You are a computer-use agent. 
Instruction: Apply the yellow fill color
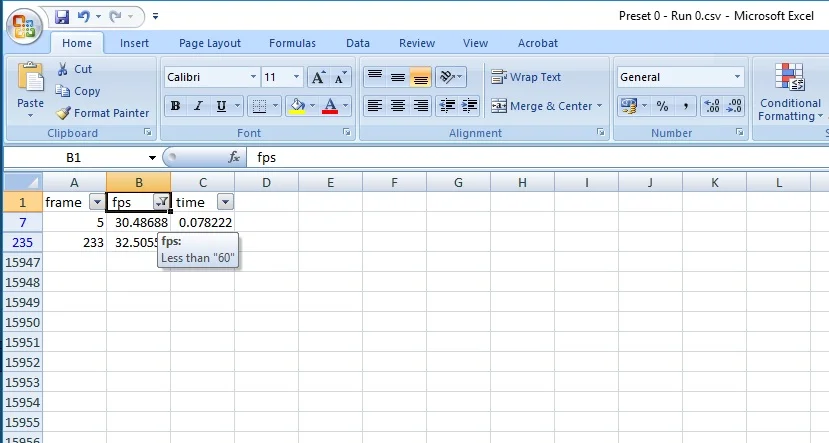click(x=298, y=106)
